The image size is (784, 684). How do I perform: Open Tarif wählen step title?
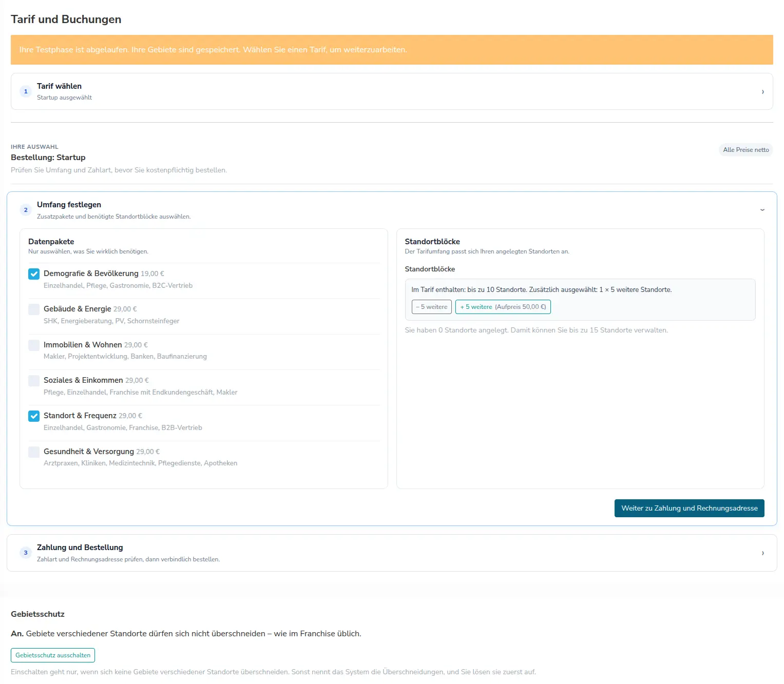[59, 86]
